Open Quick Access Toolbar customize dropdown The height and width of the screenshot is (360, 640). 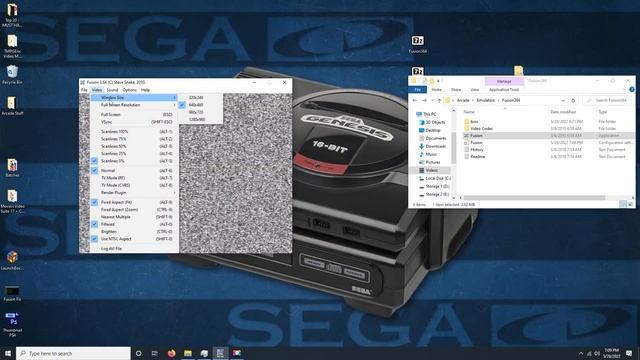point(438,81)
